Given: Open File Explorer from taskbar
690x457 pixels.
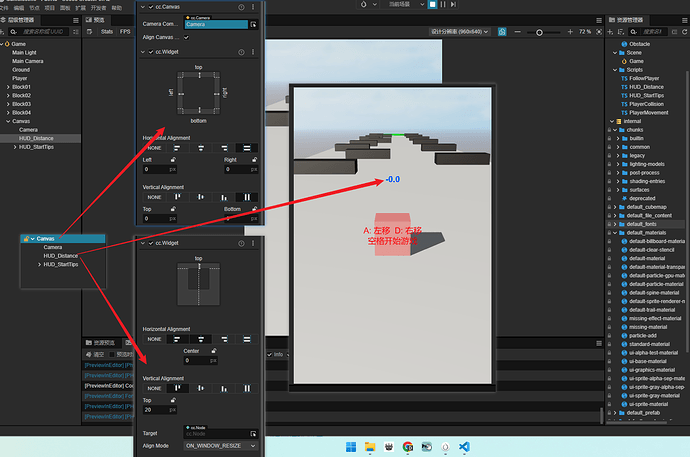Looking at the screenshot, I should 370,447.
